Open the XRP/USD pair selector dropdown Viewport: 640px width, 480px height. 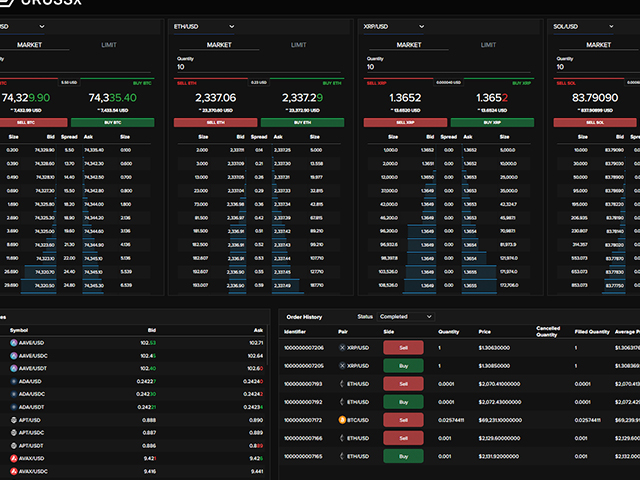(x=394, y=26)
